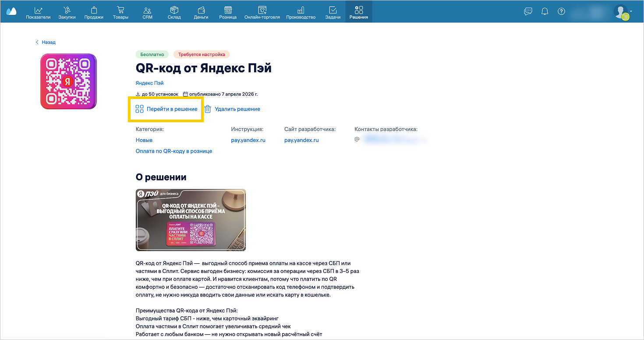644x340 pixels.
Task: Open the Закупки section
Action: [67, 12]
